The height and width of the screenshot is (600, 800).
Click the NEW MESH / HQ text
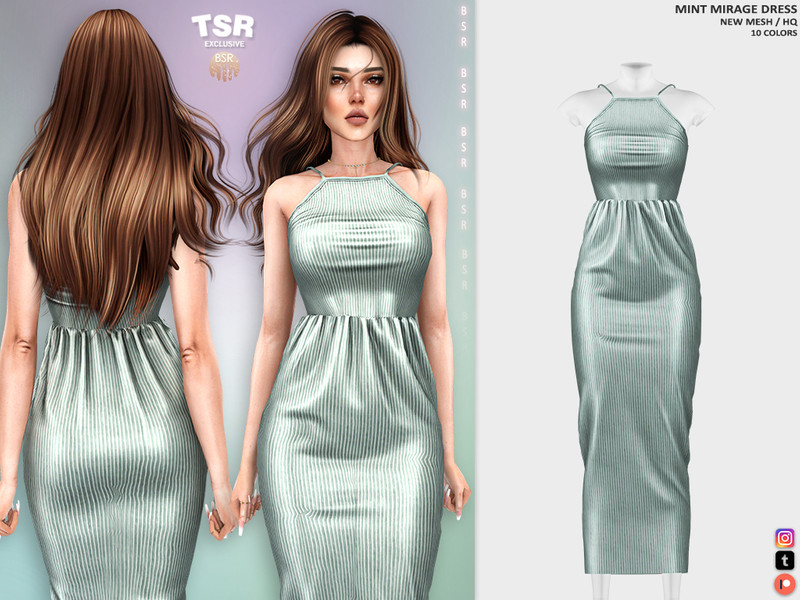point(754,22)
